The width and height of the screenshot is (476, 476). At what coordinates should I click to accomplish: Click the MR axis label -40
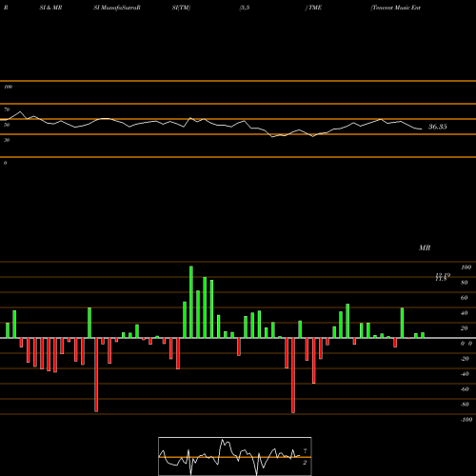[465, 374]
